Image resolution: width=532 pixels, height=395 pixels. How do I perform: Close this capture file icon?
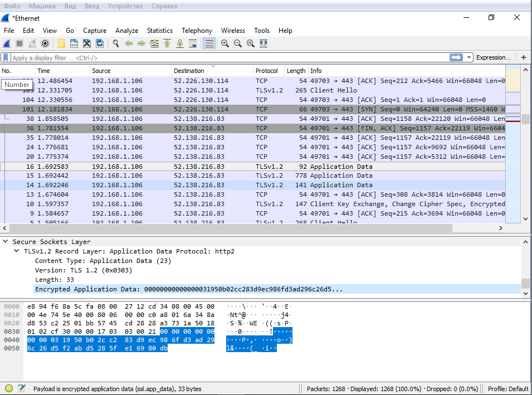pos(87,43)
